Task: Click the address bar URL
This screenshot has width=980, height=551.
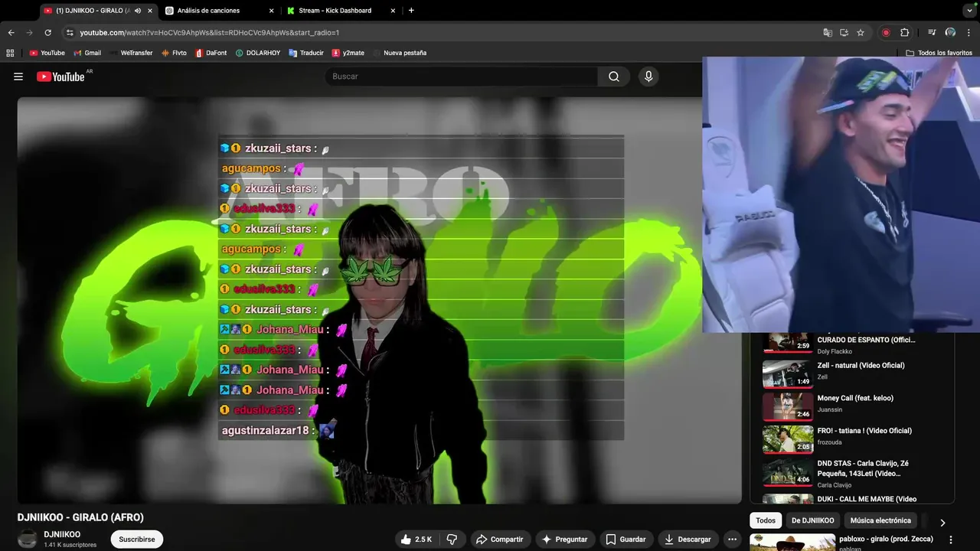Action: pyautogui.click(x=209, y=33)
